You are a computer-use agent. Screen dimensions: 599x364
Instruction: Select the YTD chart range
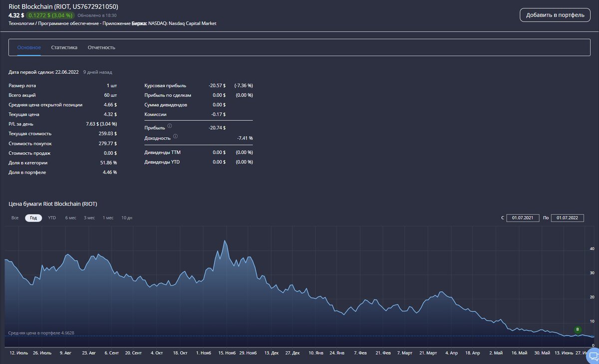point(52,218)
